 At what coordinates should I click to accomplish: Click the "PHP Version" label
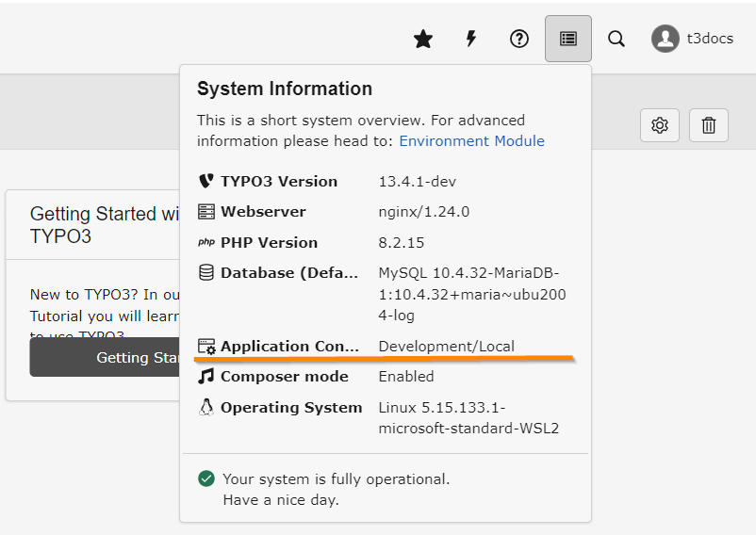[x=269, y=243]
